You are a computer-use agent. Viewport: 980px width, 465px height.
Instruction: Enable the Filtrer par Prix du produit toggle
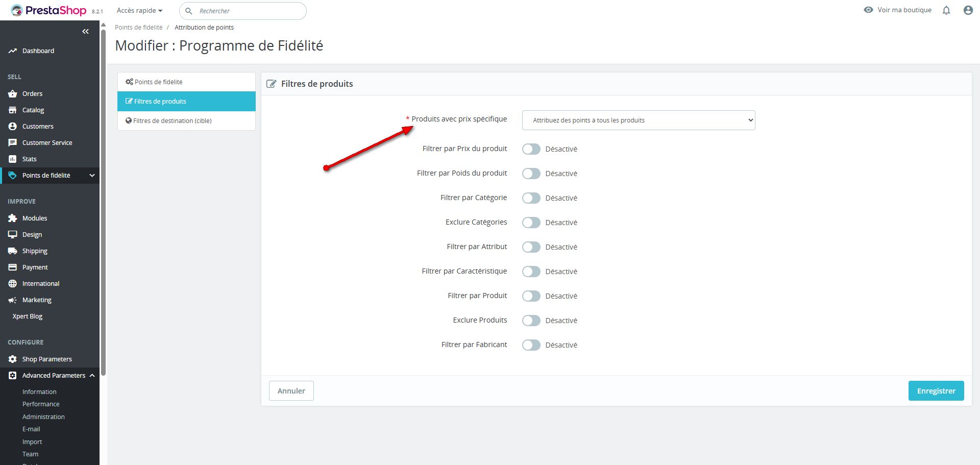tap(531, 149)
